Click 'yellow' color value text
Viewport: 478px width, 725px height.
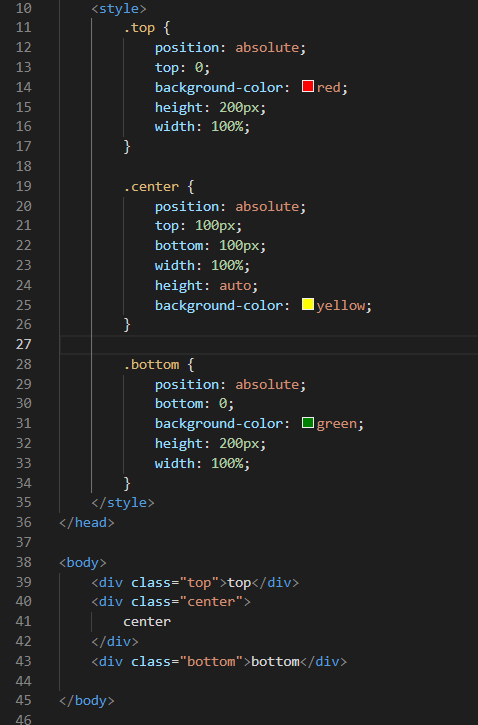(x=341, y=306)
